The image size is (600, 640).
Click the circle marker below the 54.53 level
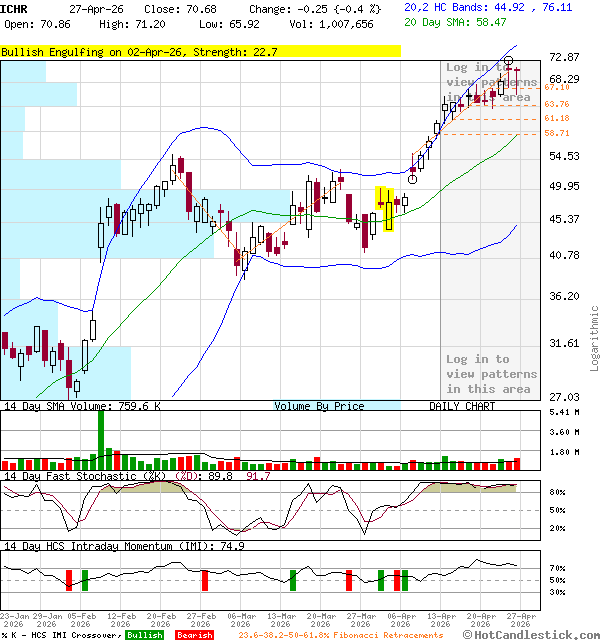[x=412, y=181]
